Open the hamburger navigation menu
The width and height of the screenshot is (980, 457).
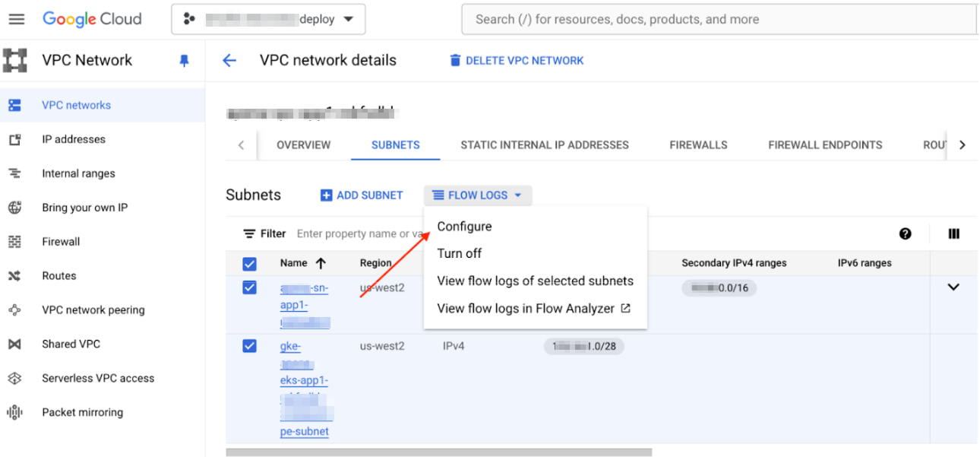(x=16, y=19)
